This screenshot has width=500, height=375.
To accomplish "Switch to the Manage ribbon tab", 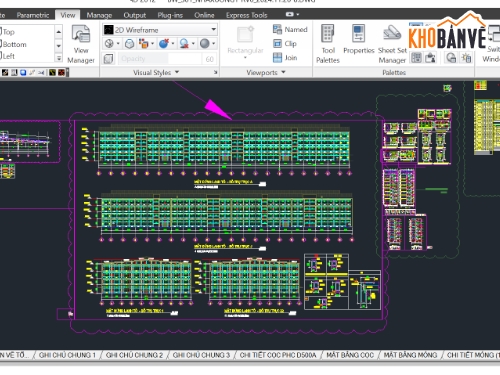I will click(x=99, y=15).
